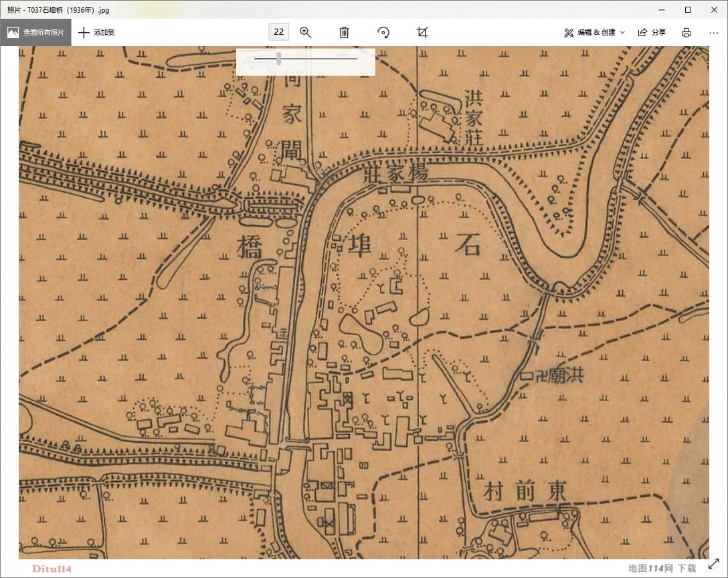Viewport: 728px width, 578px height.
Task: Open the three-dot more options menu
Action: point(713,32)
